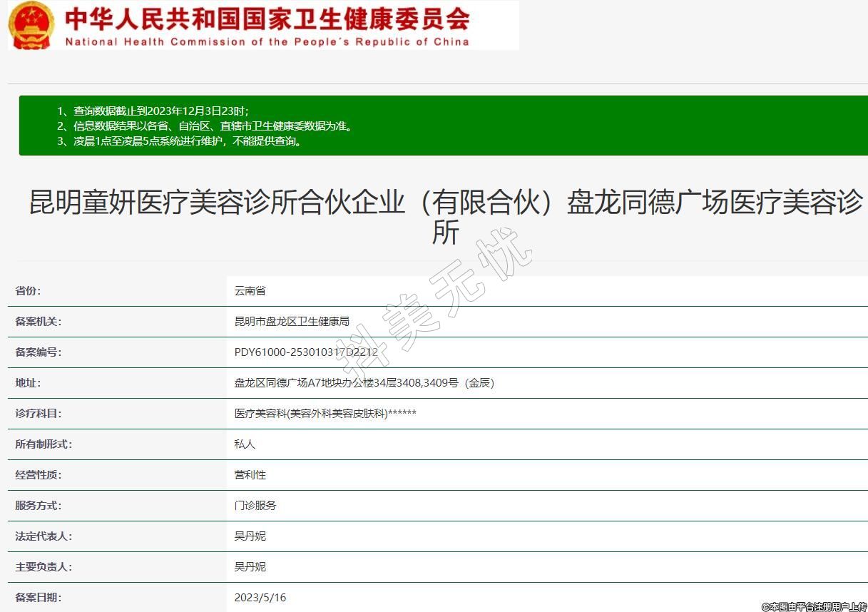Viewport: 868px width, 612px height.
Task: Click the 医疗美容科 department value
Action: [x=325, y=413]
